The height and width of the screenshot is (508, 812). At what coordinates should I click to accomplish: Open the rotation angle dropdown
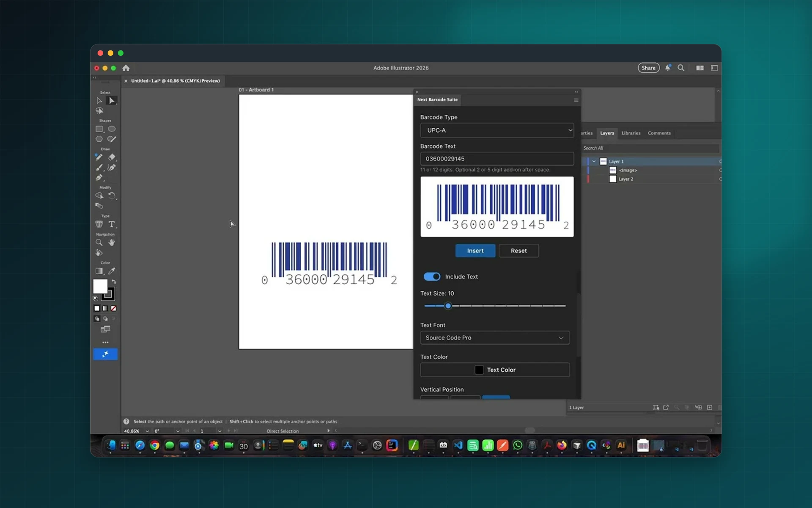click(178, 431)
